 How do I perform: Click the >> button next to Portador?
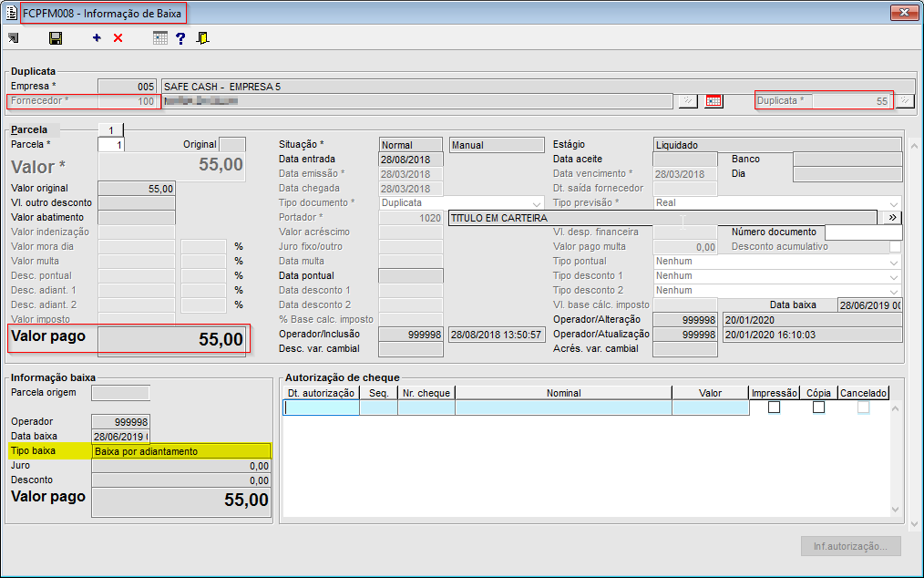(892, 218)
